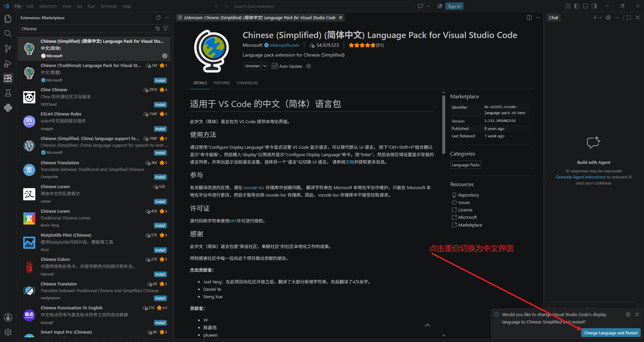Open chat settings gear
Image resolution: width=644 pixels, height=342 pixels.
coord(608,18)
